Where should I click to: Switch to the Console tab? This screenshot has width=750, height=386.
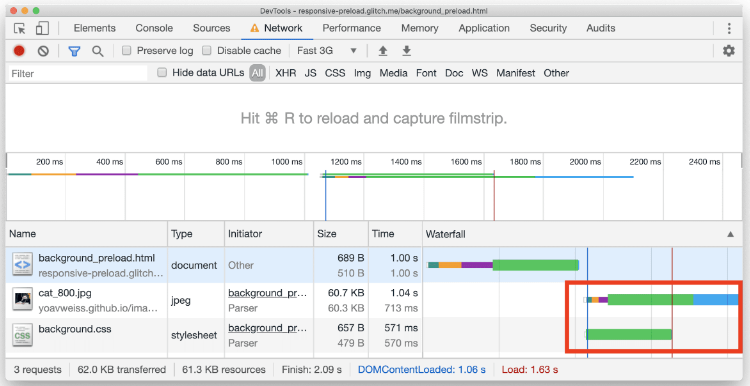point(154,28)
